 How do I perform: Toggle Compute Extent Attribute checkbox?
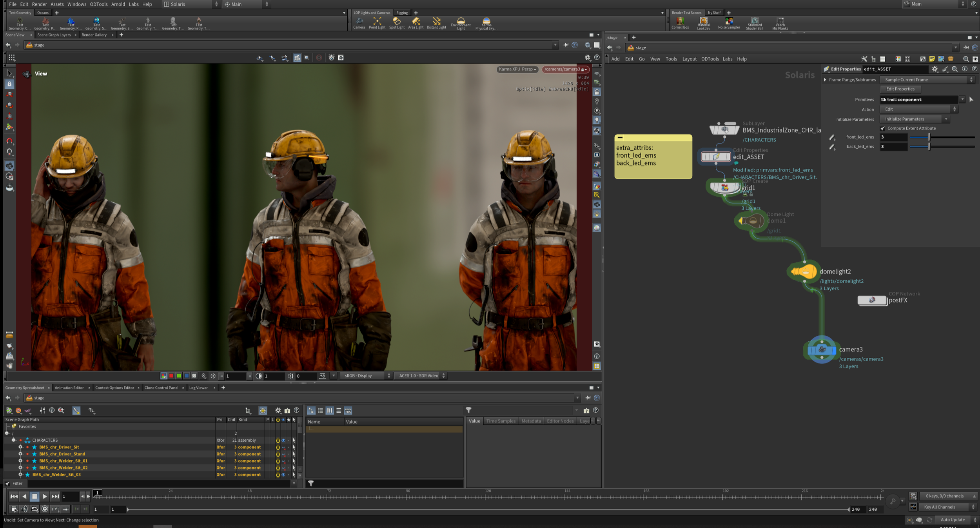(x=882, y=128)
